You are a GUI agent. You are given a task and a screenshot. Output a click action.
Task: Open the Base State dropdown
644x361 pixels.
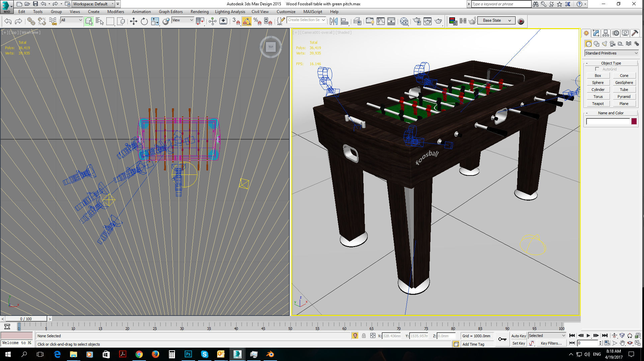pos(496,20)
